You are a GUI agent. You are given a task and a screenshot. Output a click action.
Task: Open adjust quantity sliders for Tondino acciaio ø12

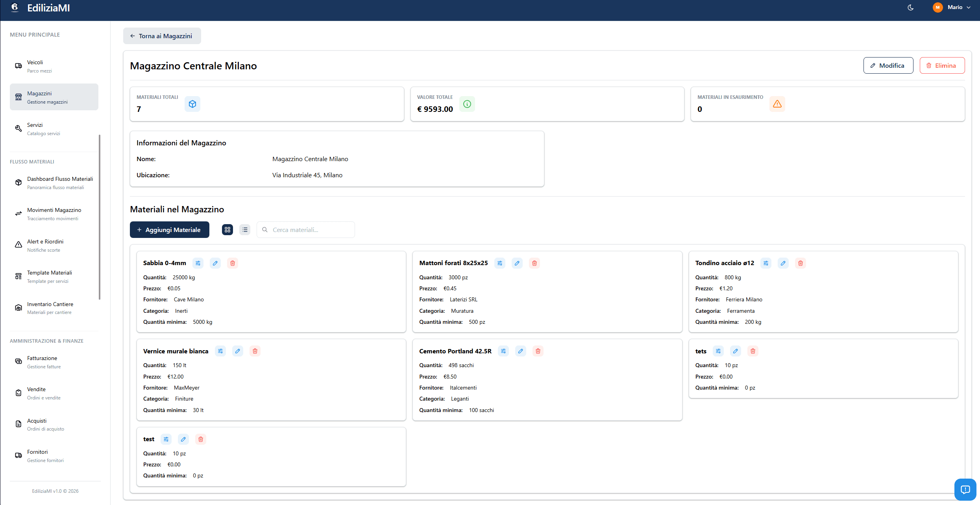(766, 263)
